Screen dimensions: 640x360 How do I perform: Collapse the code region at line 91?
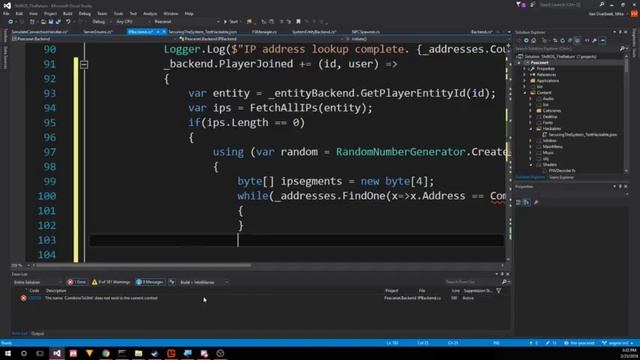click(84, 64)
